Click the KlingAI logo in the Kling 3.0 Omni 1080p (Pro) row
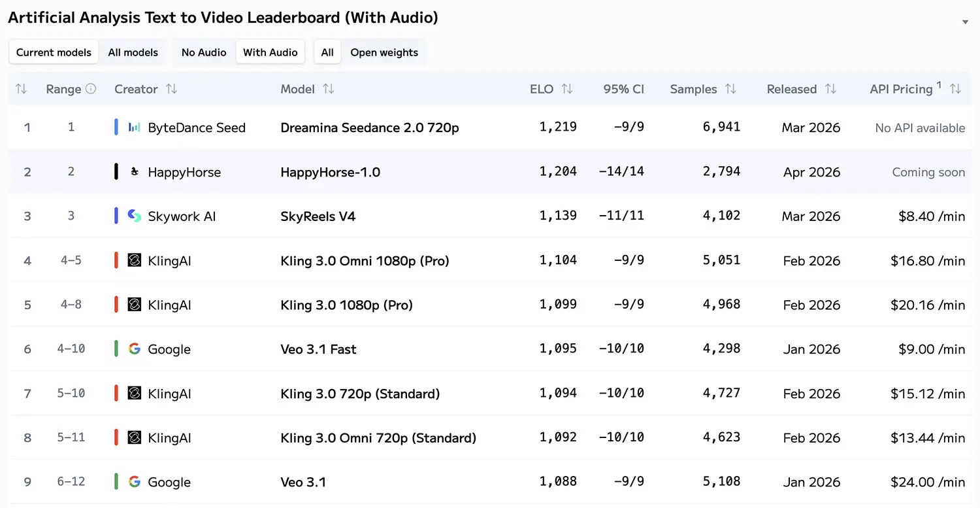The width and height of the screenshot is (980, 508). pyautogui.click(x=134, y=261)
